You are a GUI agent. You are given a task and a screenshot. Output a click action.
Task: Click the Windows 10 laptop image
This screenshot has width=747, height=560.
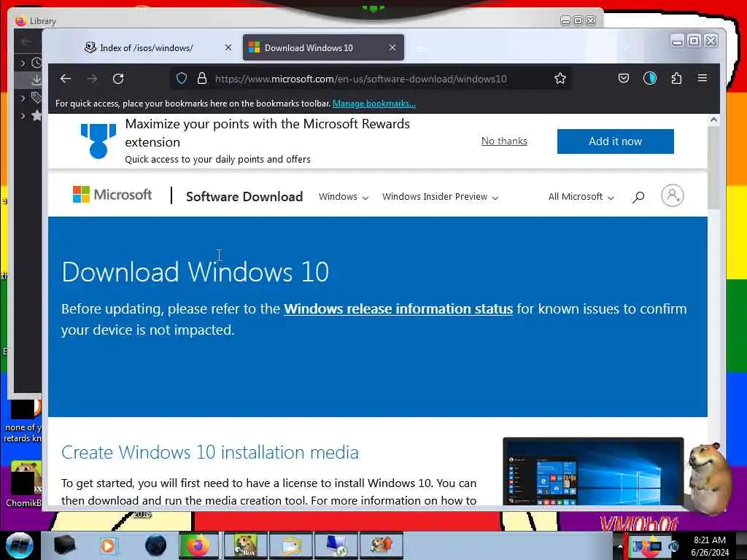(593, 472)
